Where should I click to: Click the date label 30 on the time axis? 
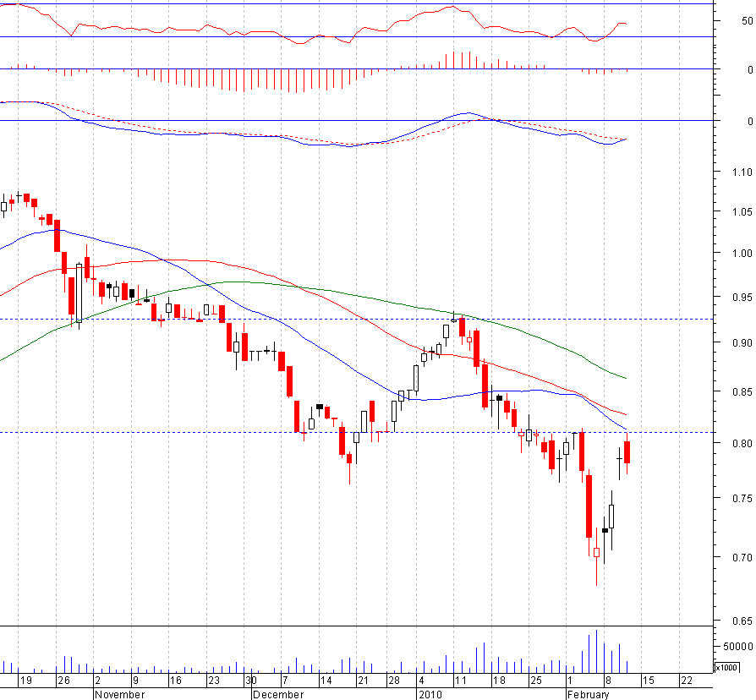pos(251,681)
